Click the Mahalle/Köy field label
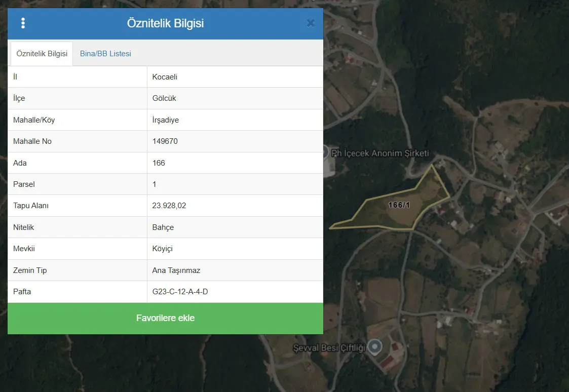Screen dimensions: 569x392 34,120
